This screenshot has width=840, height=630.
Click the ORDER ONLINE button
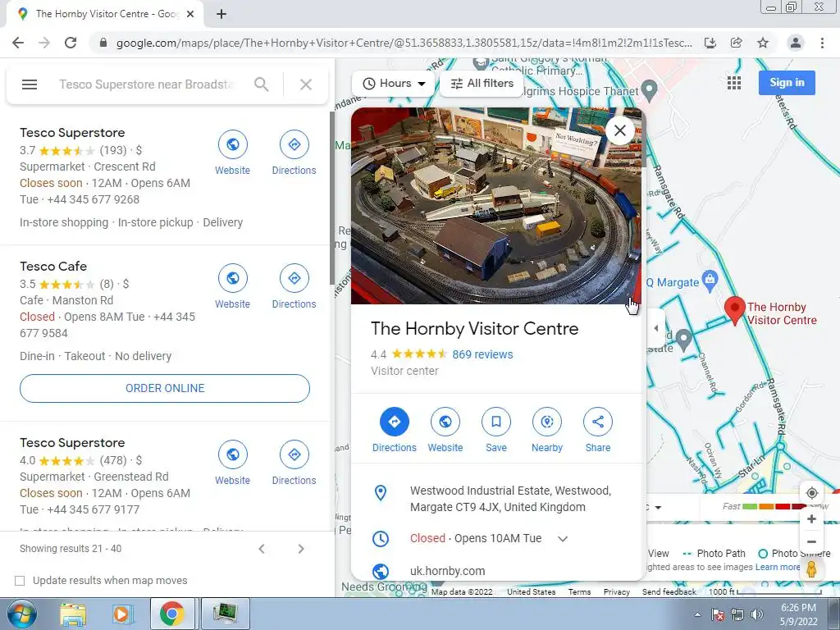pos(165,388)
